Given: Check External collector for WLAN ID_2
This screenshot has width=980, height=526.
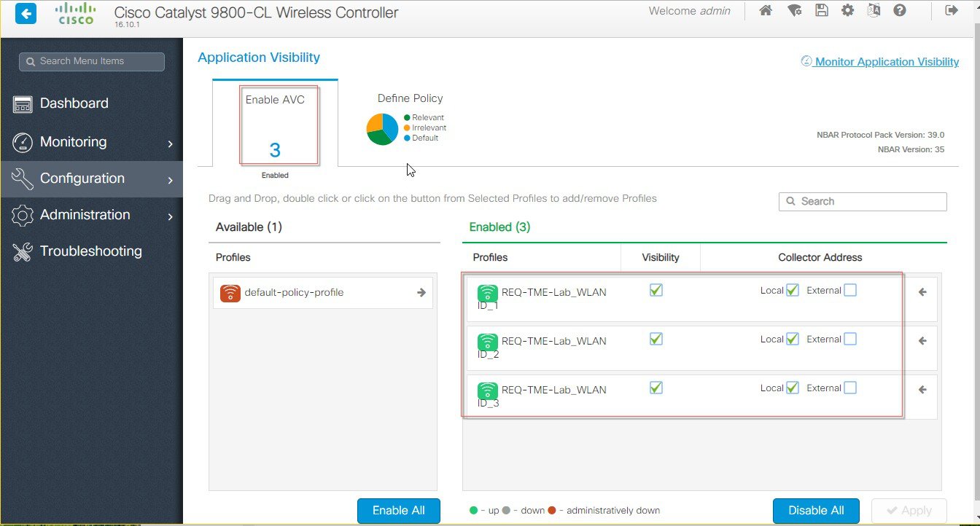Looking at the screenshot, I should 850,339.
